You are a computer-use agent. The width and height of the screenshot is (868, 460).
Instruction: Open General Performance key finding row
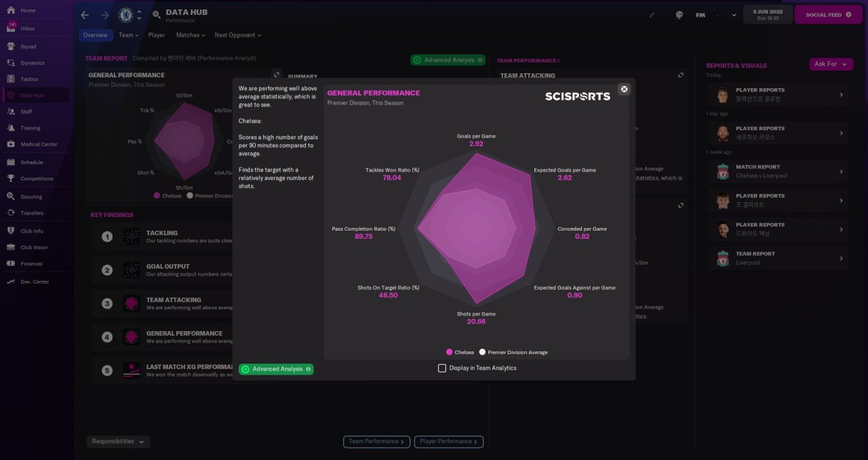(163, 337)
